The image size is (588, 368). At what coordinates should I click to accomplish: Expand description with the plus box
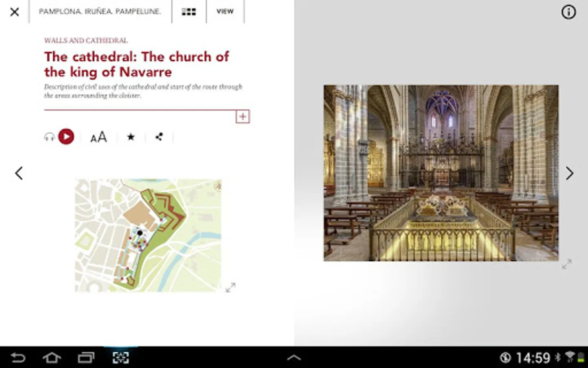click(243, 117)
